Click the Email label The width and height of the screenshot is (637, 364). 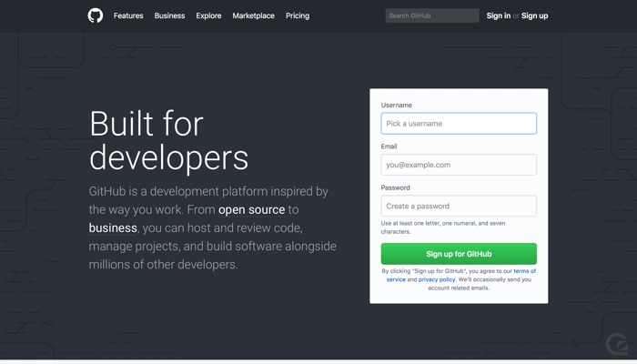point(389,147)
